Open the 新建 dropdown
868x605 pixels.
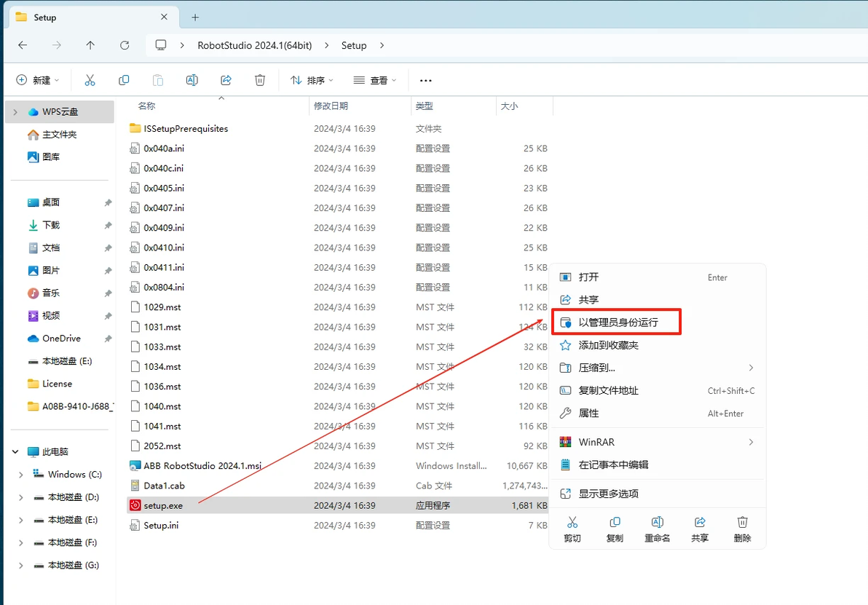click(38, 80)
